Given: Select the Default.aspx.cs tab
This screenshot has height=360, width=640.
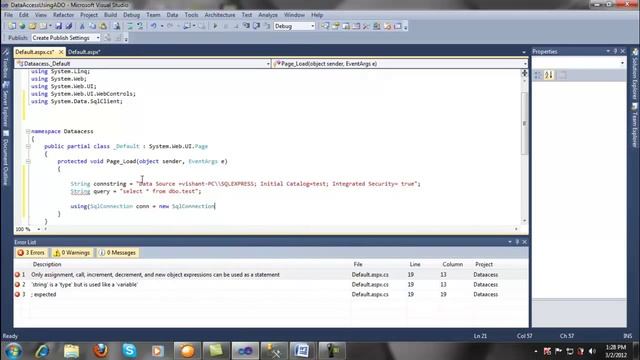Looking at the screenshot, I should point(35,52).
